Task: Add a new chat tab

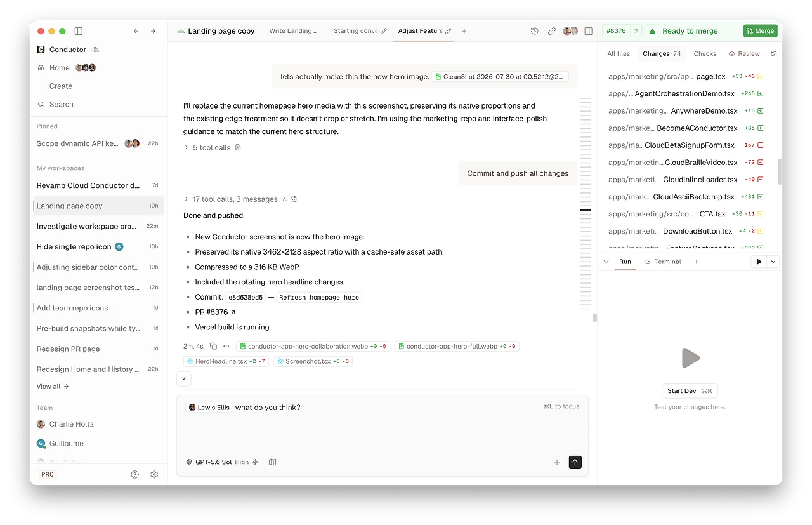Action: [x=464, y=31]
